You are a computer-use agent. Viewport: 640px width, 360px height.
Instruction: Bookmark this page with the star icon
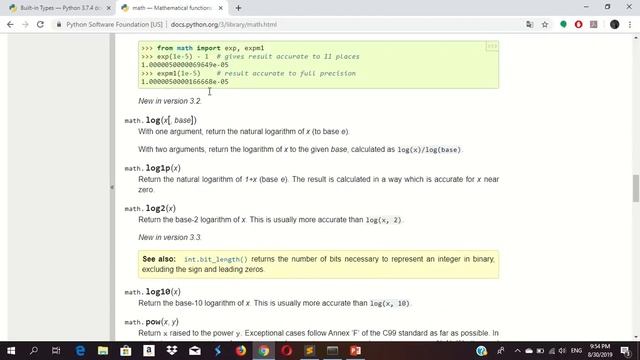545,24
